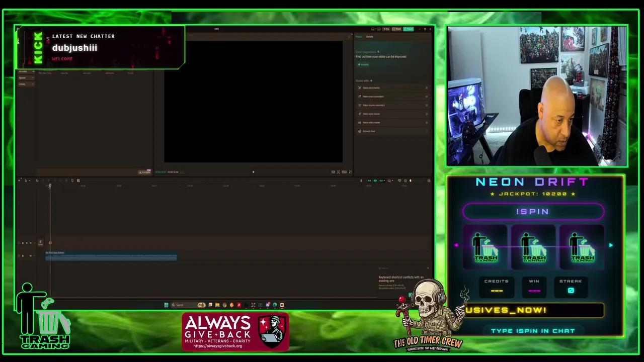Click the last icon in left timeline toolbar
This screenshot has width=644, height=362.
click(x=78, y=180)
